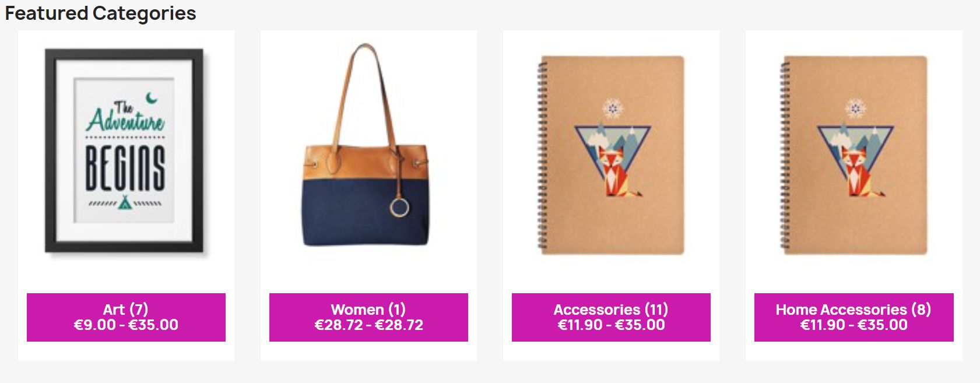Click the fox notebook in the Accessories card
Viewport: 980px width, 383px height.
point(610,155)
